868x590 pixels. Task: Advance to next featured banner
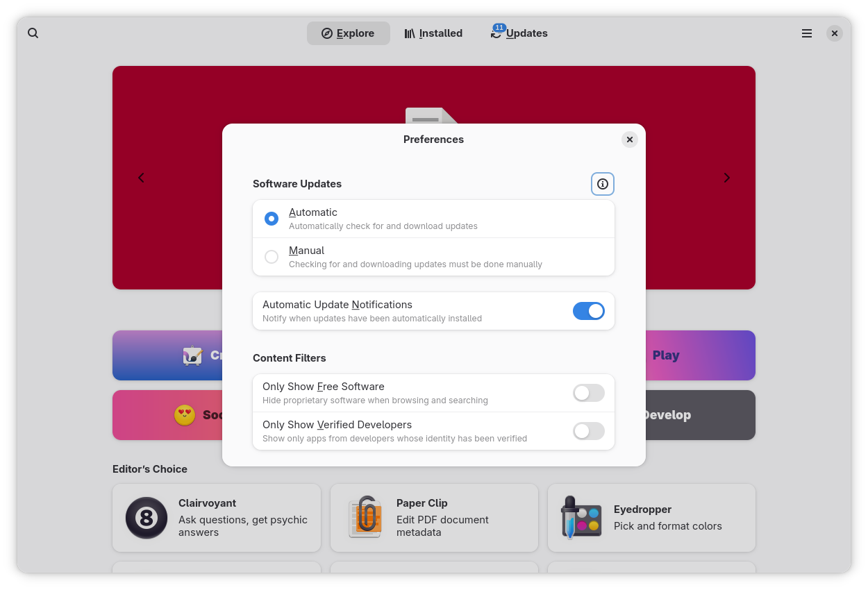click(x=726, y=178)
